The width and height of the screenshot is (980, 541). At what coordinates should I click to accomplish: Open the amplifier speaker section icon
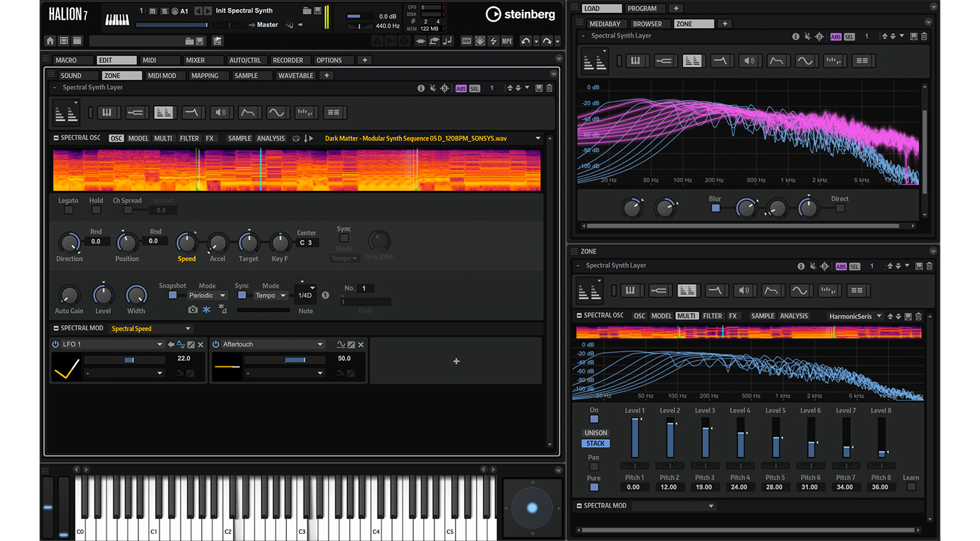[220, 113]
